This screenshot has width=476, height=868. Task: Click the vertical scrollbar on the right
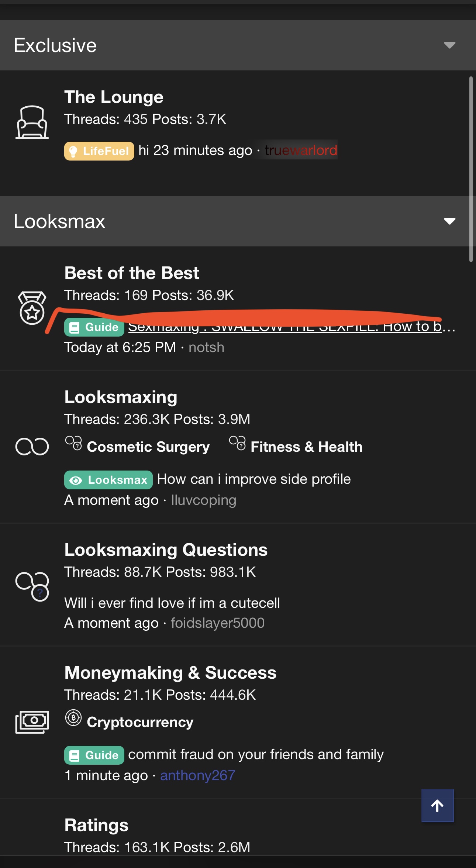[471, 169]
